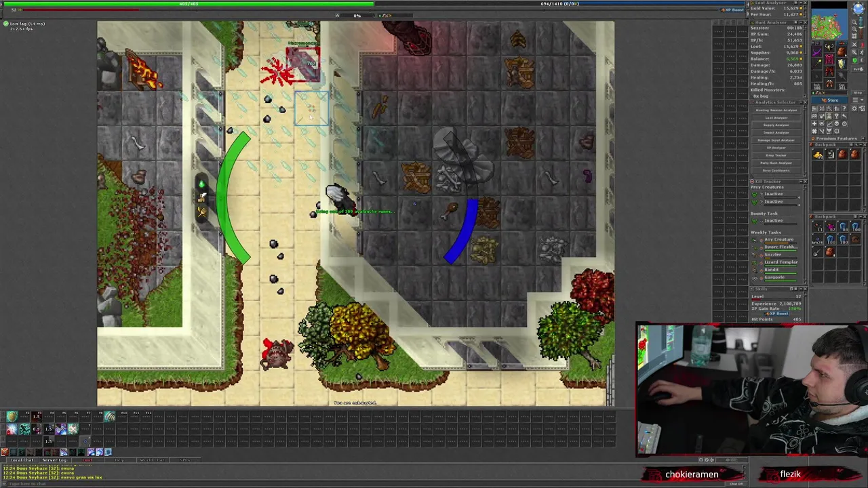The height and width of the screenshot is (488, 868).
Task: Click the purple potion item in Backpack
Action: [x=830, y=226]
